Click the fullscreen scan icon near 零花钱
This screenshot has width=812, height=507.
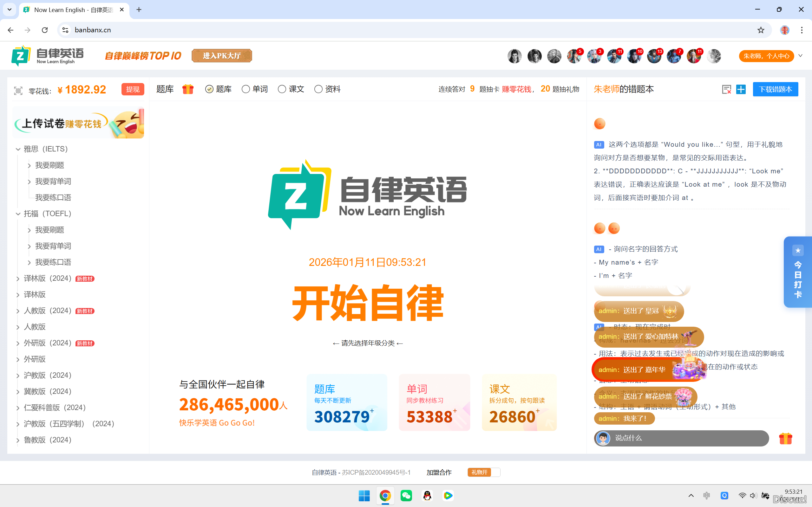(x=18, y=91)
